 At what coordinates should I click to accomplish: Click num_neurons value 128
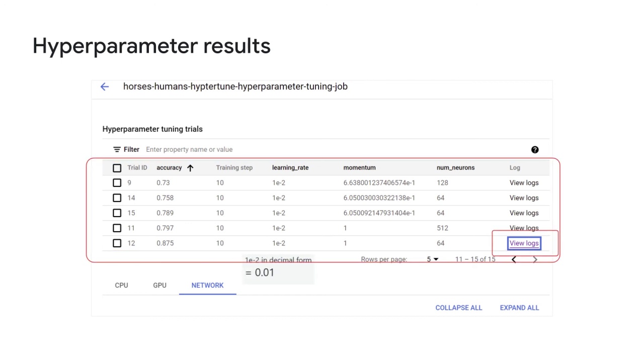[x=442, y=183]
